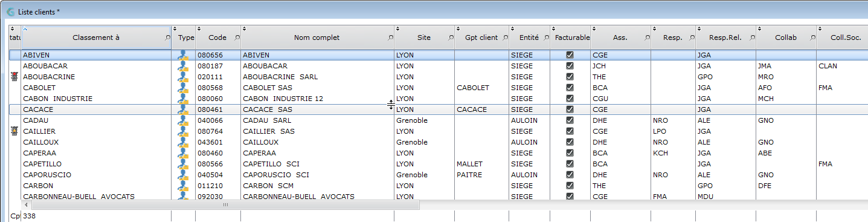Select the CARBONNEAU-BUELL AVOCATS classement cell
Image resolution: width=868 pixels, height=222 pixels.
click(x=96, y=197)
